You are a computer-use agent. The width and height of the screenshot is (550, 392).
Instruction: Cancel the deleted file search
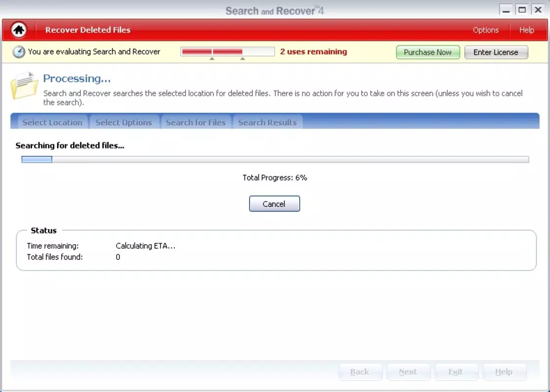tap(274, 204)
